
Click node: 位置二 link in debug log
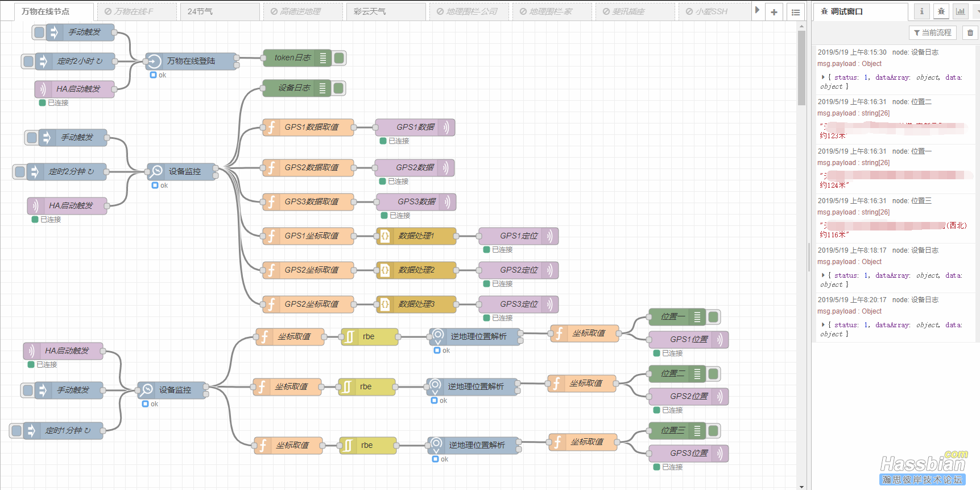coord(912,102)
